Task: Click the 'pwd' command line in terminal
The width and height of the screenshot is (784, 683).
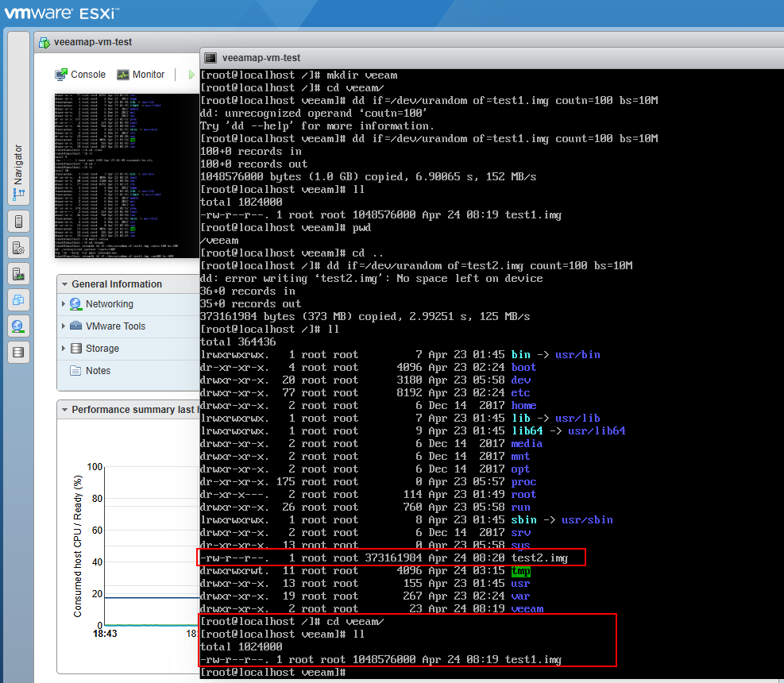Action: [285, 227]
